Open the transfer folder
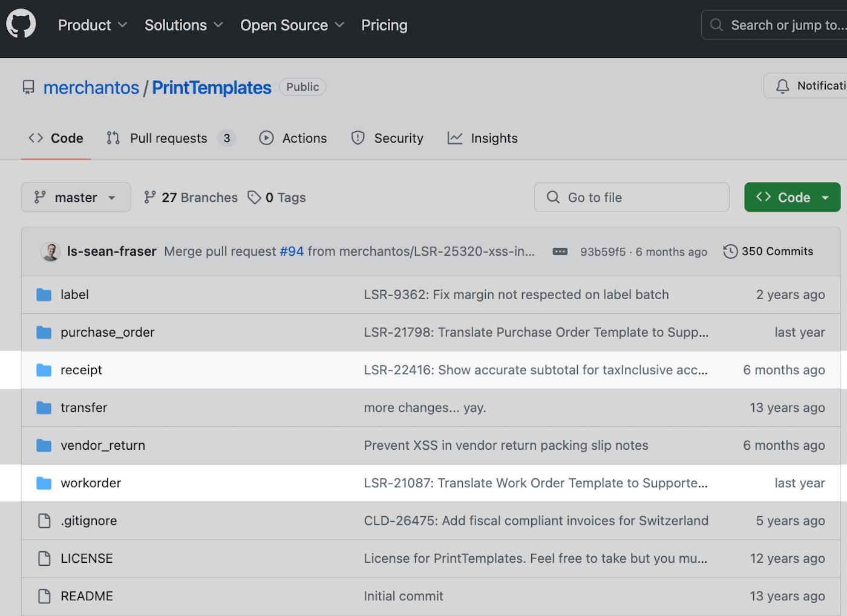Viewport: 847px width, 616px height. (83, 408)
